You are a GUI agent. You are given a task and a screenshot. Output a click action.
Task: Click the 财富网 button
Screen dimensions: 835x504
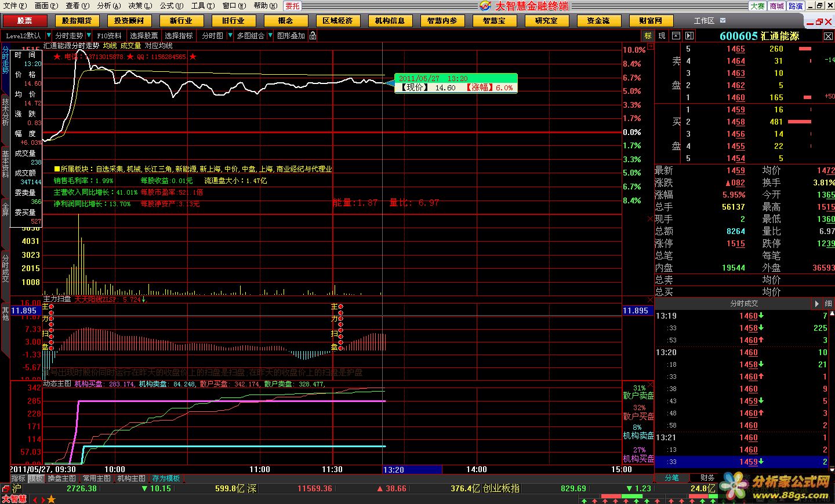pyautogui.click(x=651, y=20)
